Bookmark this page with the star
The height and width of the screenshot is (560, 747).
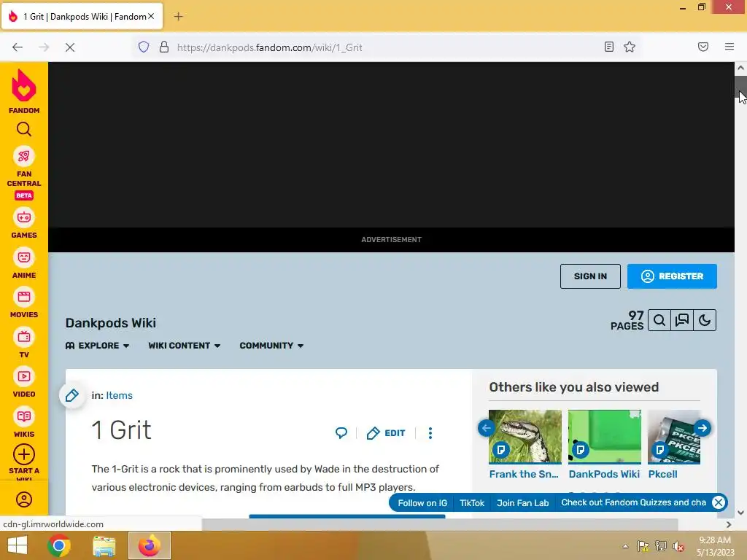coord(630,47)
